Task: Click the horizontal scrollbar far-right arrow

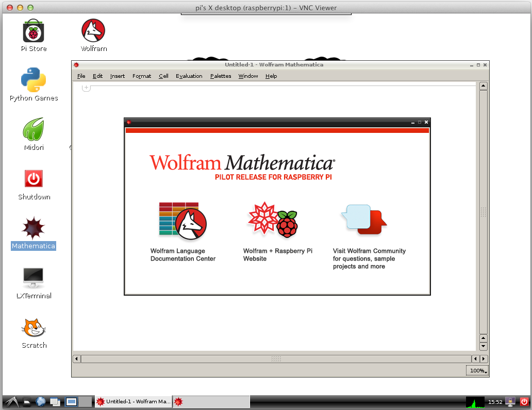Action: [x=484, y=359]
